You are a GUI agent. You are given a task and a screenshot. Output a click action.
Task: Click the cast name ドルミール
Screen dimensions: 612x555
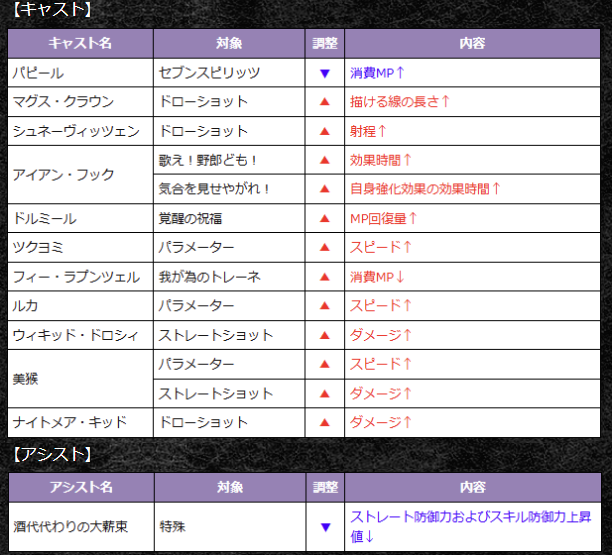coord(44,219)
